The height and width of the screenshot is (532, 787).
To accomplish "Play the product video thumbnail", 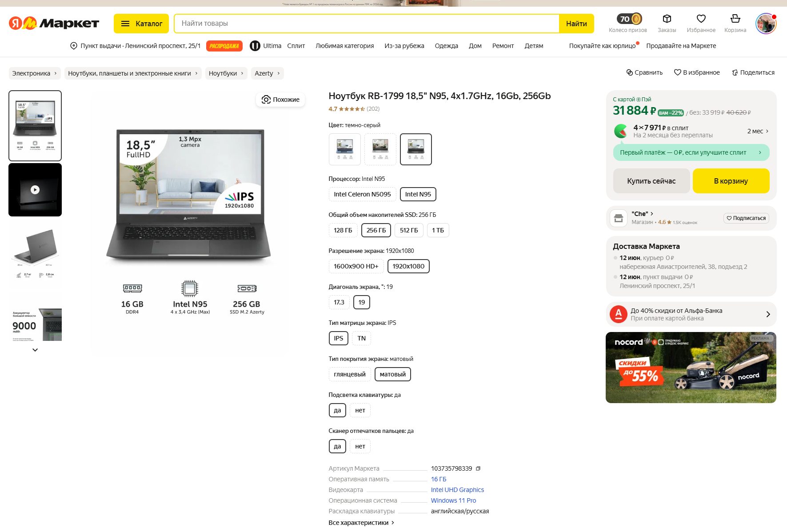I will click(35, 190).
